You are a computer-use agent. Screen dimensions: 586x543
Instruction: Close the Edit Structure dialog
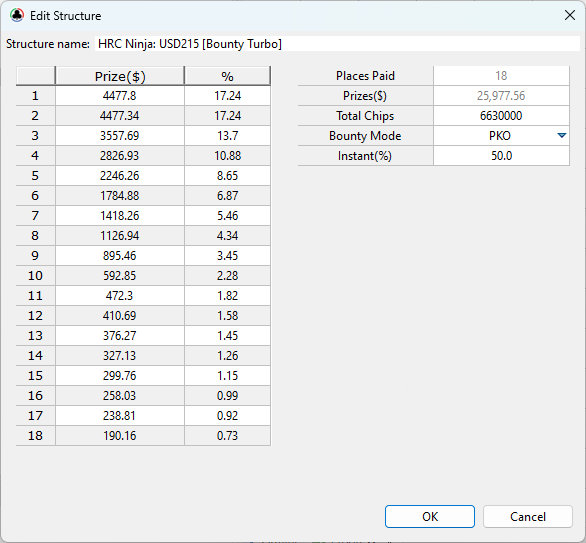[570, 15]
